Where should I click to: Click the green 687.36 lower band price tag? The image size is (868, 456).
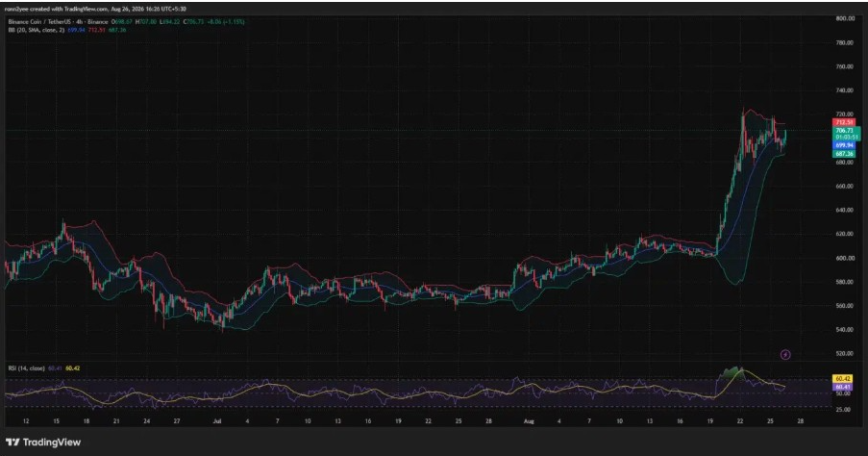(845, 154)
